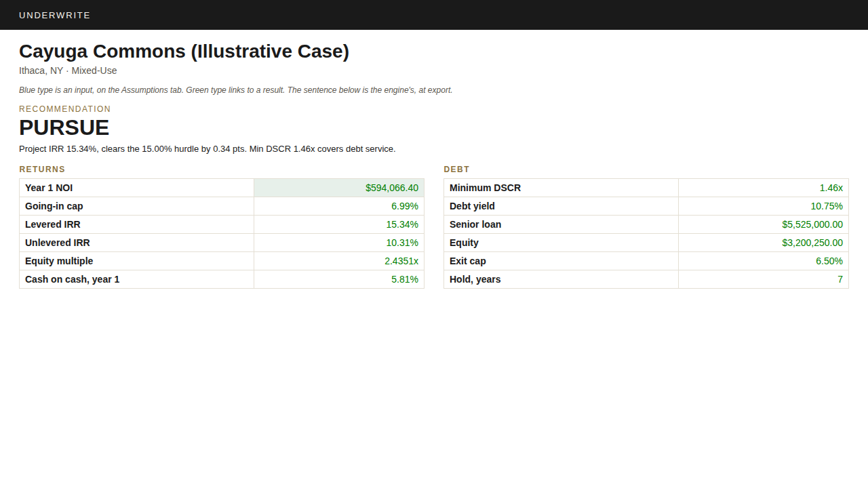Open the 1.46x value in the Minimum DSCR row
The height and width of the screenshot is (488, 868).
pos(831,188)
